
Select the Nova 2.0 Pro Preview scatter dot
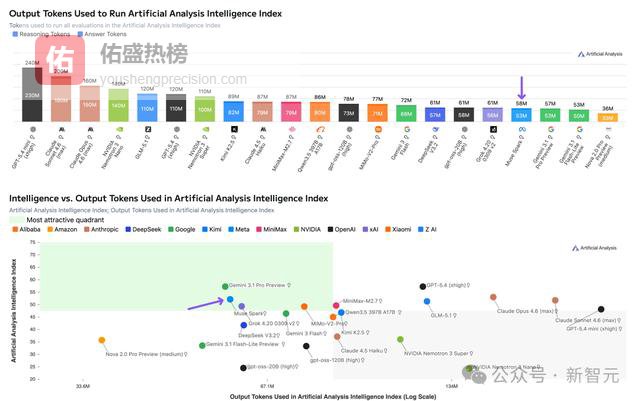pos(102,341)
